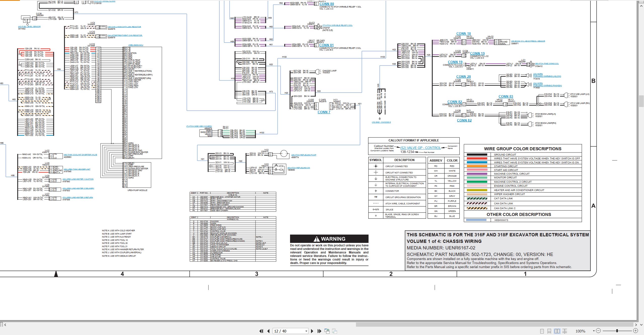644x335 pixels.
Task: Click the WARNING banner heading
Action: 329,239
